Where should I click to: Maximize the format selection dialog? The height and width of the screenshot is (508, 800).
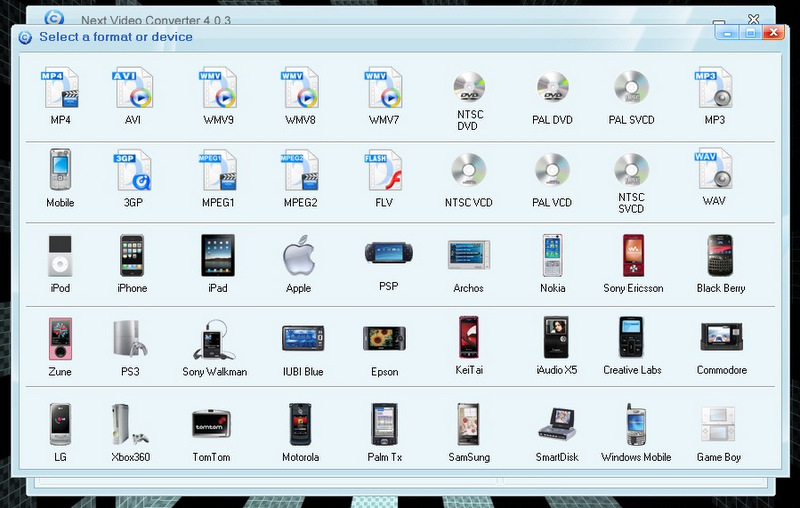point(751,33)
